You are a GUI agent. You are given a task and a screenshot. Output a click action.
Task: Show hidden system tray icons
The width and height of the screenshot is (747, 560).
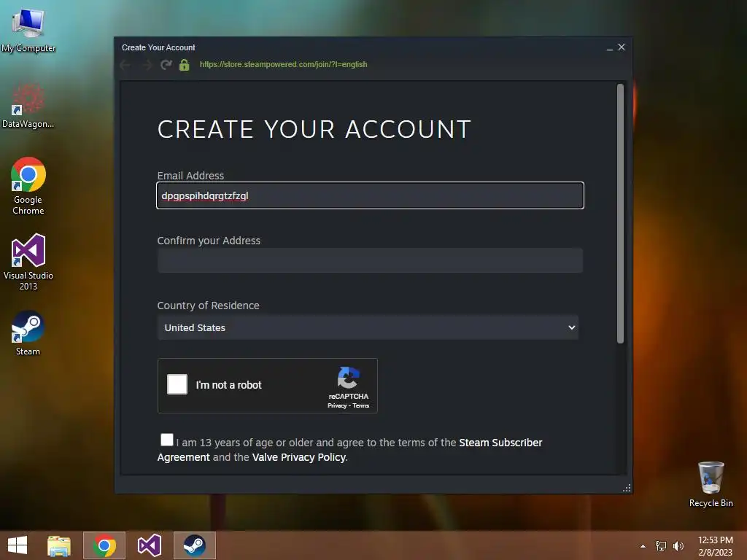pos(643,546)
